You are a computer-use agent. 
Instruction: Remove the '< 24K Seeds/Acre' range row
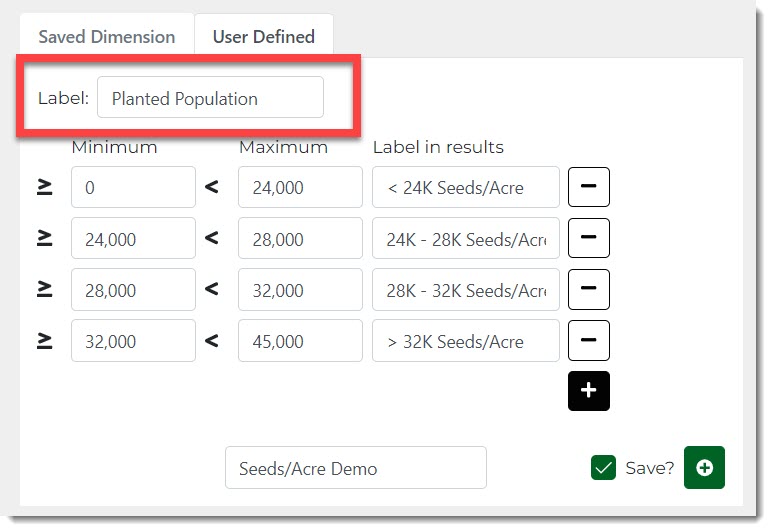(588, 187)
